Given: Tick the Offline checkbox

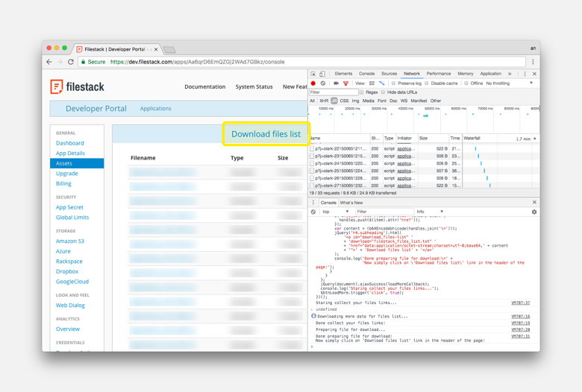Looking at the screenshot, I should pyautogui.click(x=466, y=83).
